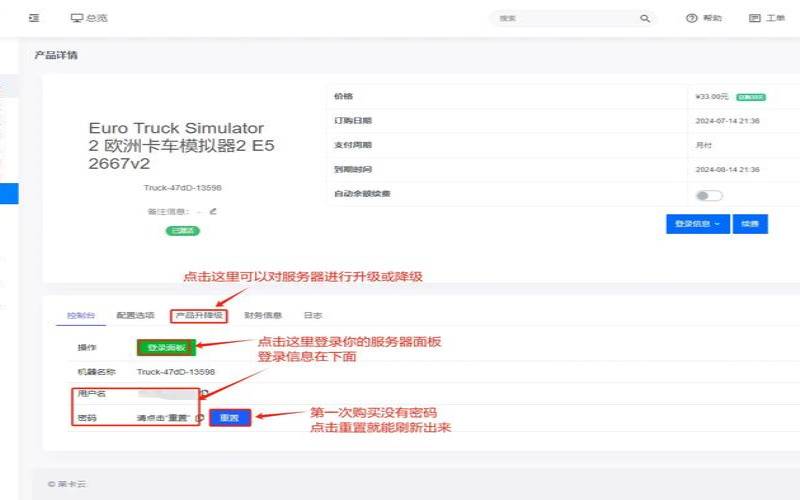The image size is (800, 500).
Task: Open the 工单 ticket icon
Action: coord(755,18)
